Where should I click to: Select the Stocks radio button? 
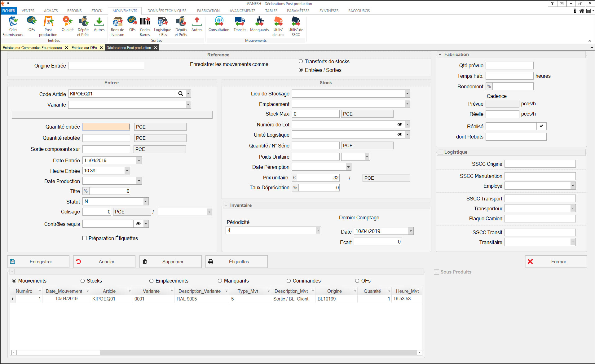point(83,281)
